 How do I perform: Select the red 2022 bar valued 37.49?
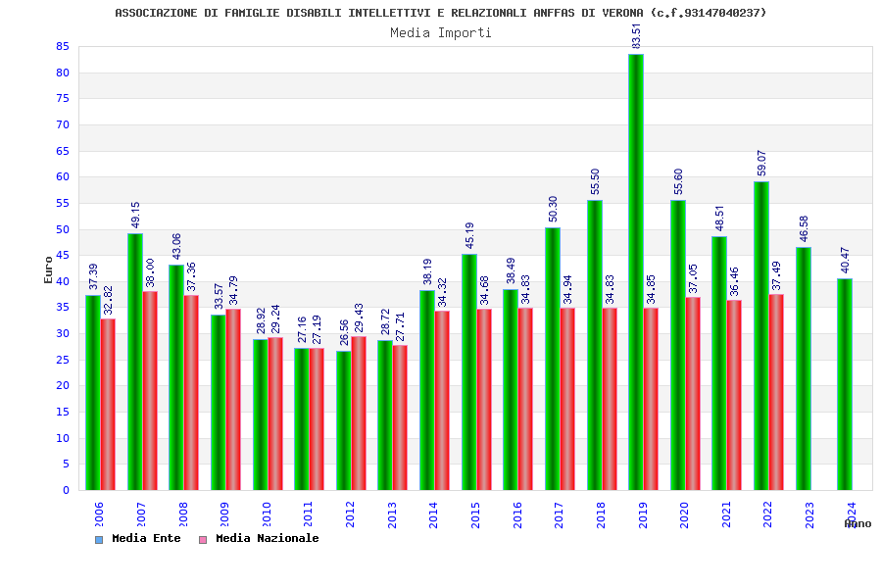coord(776,392)
